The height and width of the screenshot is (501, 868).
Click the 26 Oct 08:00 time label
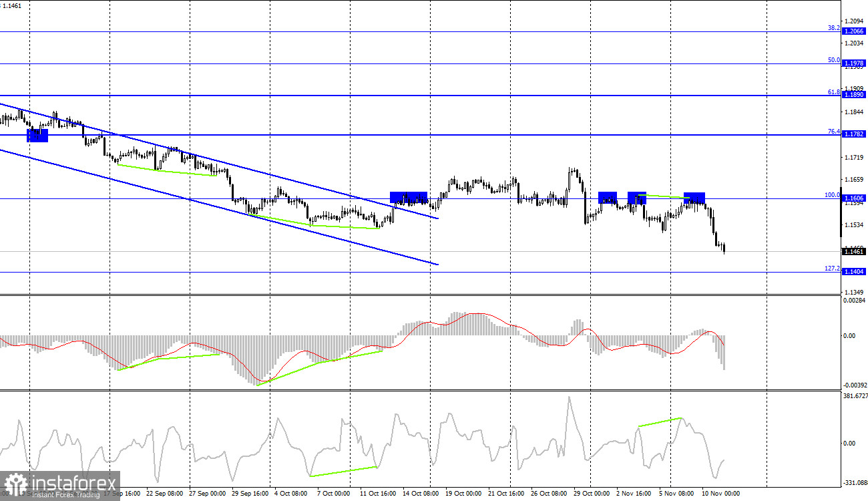click(x=550, y=494)
